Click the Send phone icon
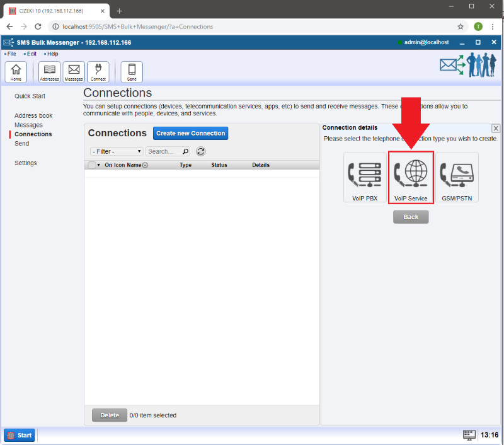The height and width of the screenshot is (445, 504). pyautogui.click(x=132, y=72)
